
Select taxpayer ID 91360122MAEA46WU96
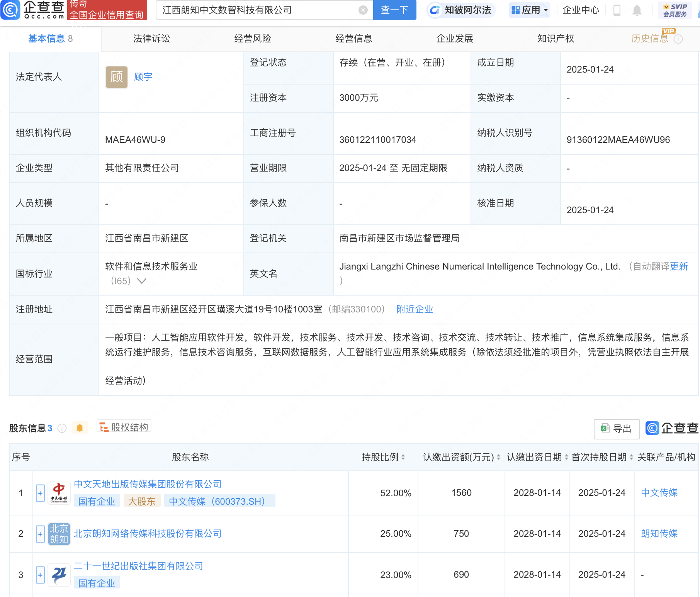[x=618, y=140]
